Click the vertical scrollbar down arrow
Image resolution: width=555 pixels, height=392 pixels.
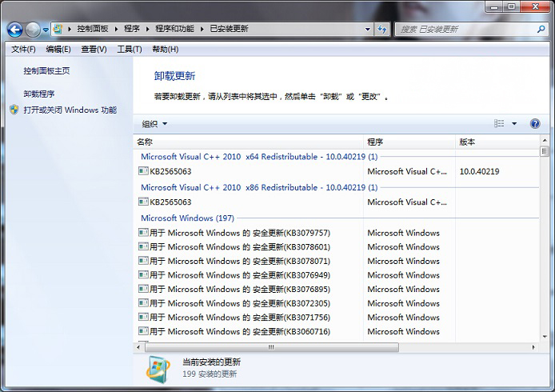click(x=545, y=337)
